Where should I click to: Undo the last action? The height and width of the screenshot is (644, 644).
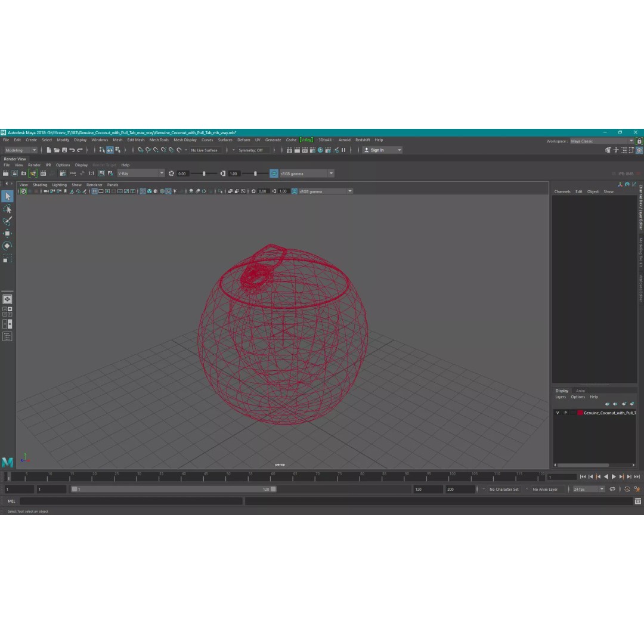(72, 150)
